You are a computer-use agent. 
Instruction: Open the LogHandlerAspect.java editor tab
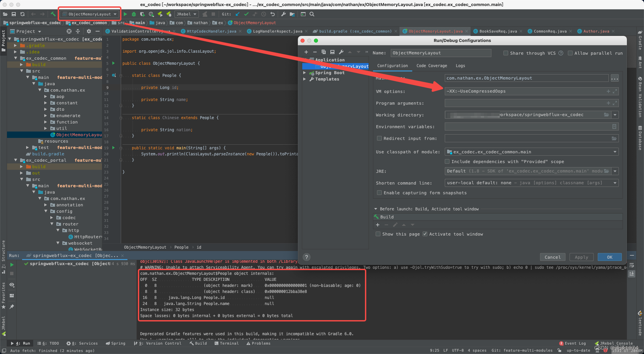pos(277,31)
